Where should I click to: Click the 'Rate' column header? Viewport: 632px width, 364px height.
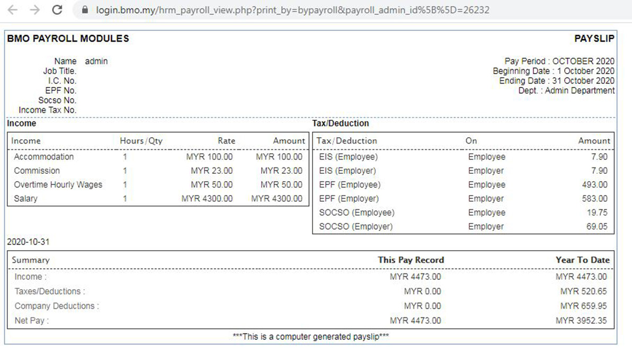point(227,141)
